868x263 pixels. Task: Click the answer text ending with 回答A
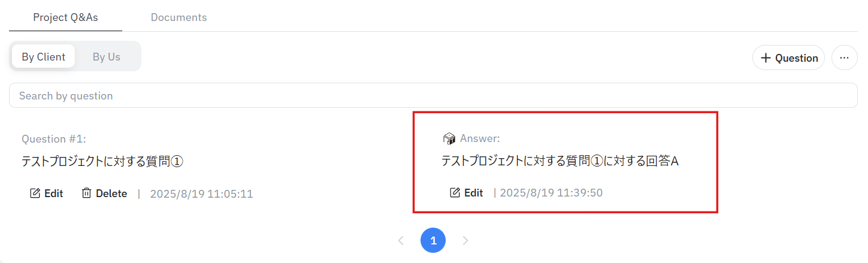pos(559,161)
